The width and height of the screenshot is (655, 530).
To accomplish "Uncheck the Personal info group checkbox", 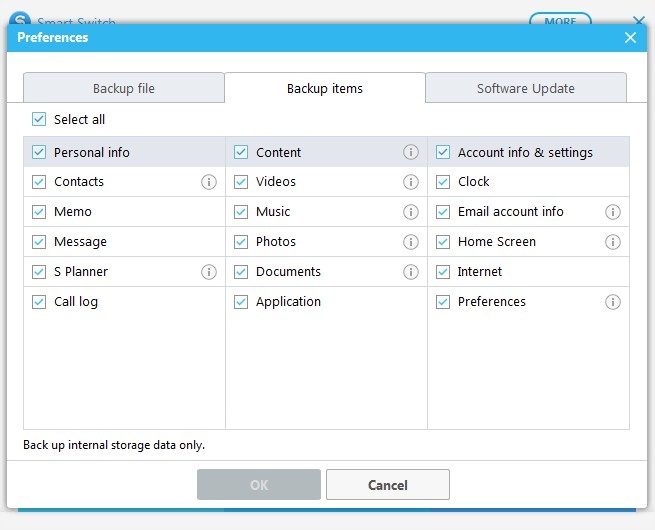I will coord(39,152).
